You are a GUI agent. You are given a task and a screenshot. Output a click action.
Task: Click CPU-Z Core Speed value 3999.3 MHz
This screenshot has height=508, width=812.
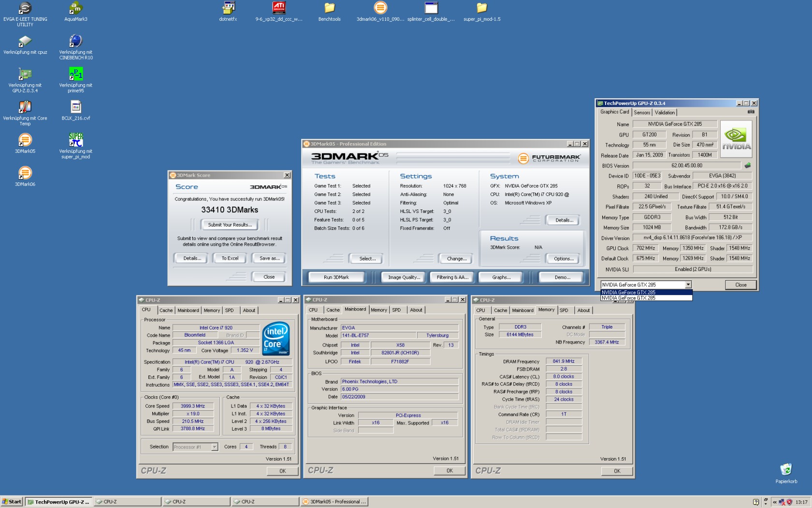193,406
